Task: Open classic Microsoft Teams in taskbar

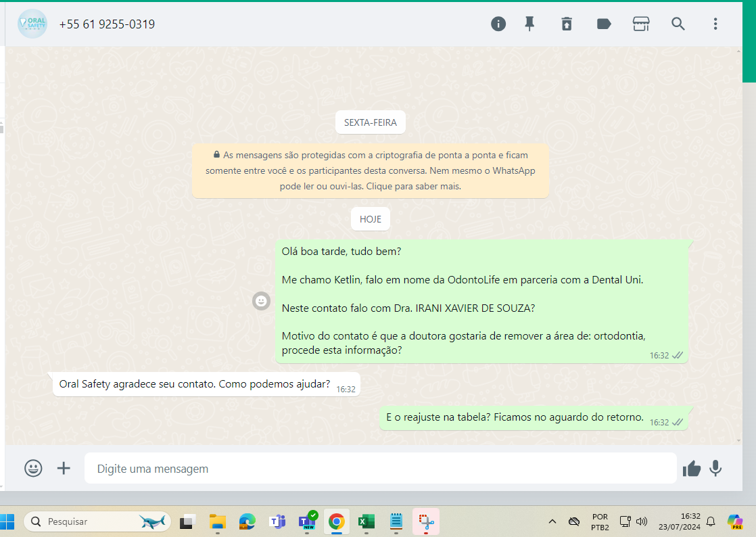Action: (x=277, y=521)
